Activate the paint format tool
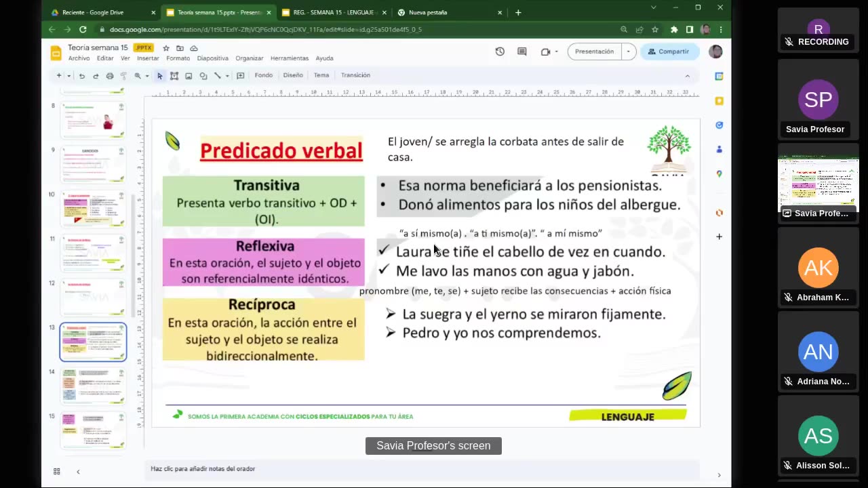This screenshot has width=868, height=488. (123, 76)
